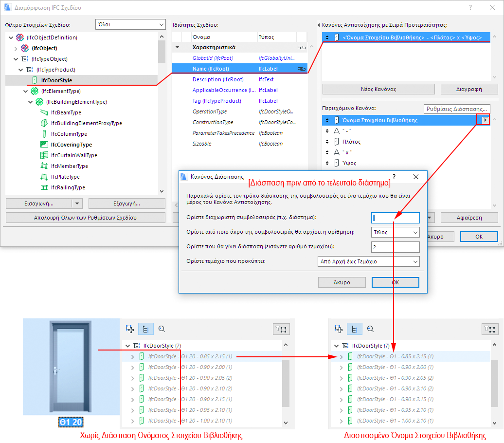Image resolution: width=504 pixels, height=443 pixels.
Task: Open the Εισαγωγή dropdown arrow
Action: click(x=77, y=203)
